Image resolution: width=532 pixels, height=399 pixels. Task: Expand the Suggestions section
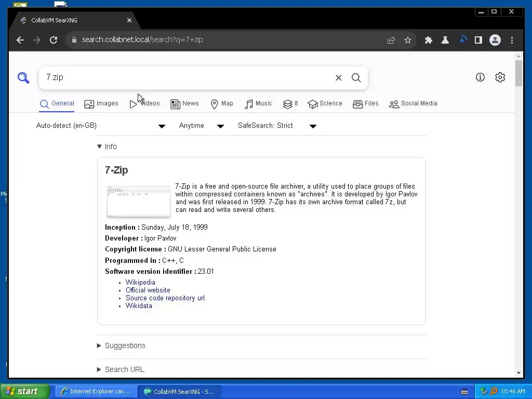coord(121,345)
